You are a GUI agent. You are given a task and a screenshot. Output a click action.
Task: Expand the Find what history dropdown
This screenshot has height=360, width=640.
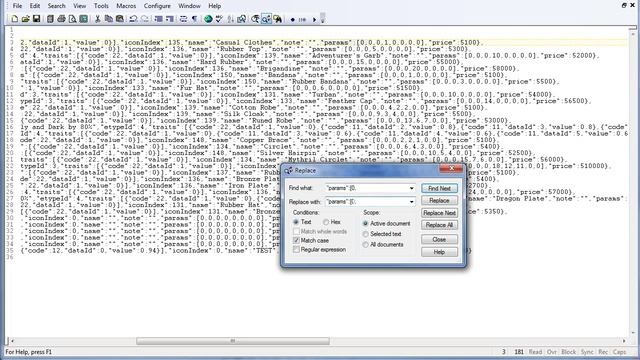coord(411,188)
